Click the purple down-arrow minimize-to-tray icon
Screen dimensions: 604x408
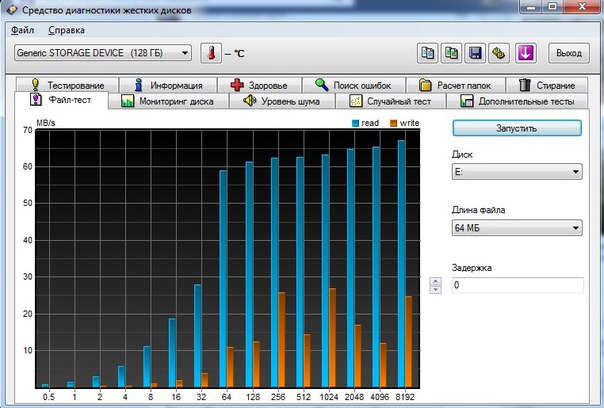tap(526, 52)
